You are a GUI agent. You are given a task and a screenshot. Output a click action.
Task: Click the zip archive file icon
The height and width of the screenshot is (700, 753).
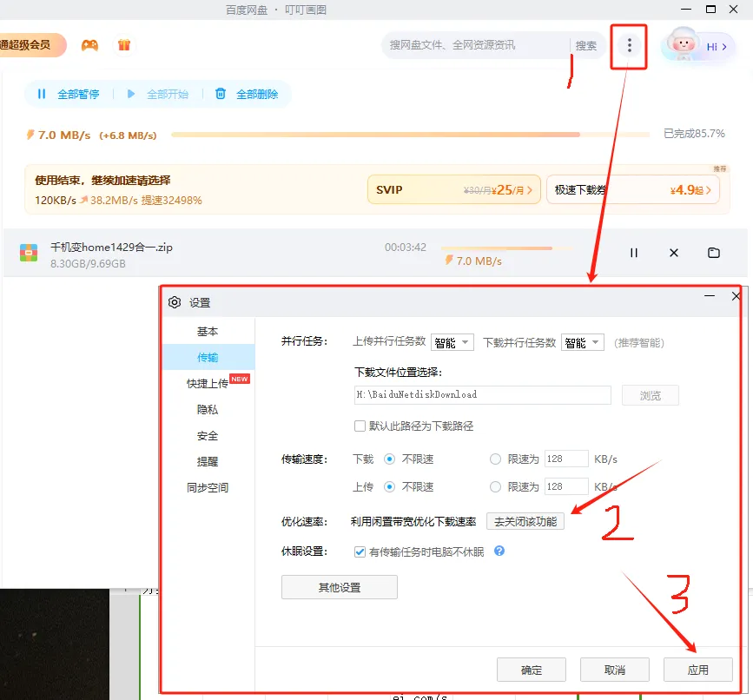29,253
